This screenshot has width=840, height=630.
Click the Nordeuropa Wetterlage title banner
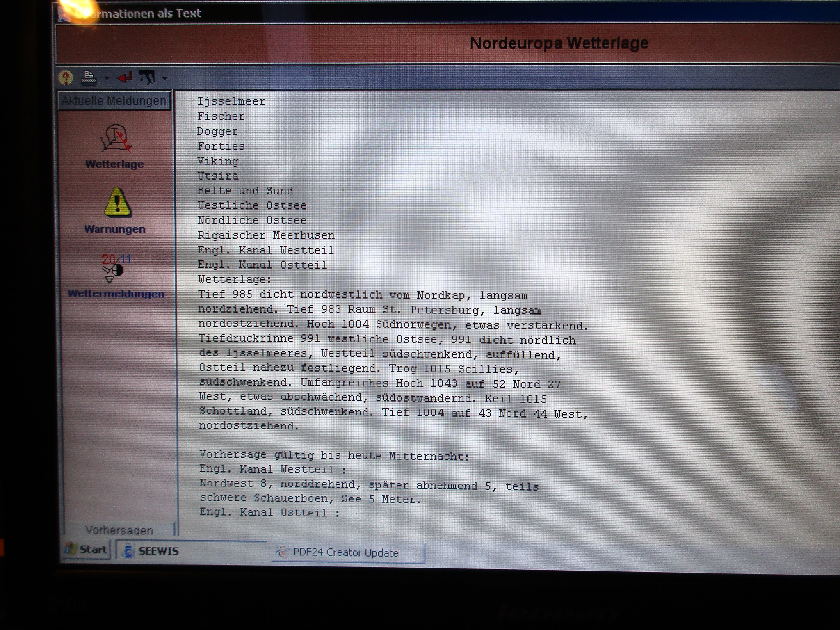point(558,43)
